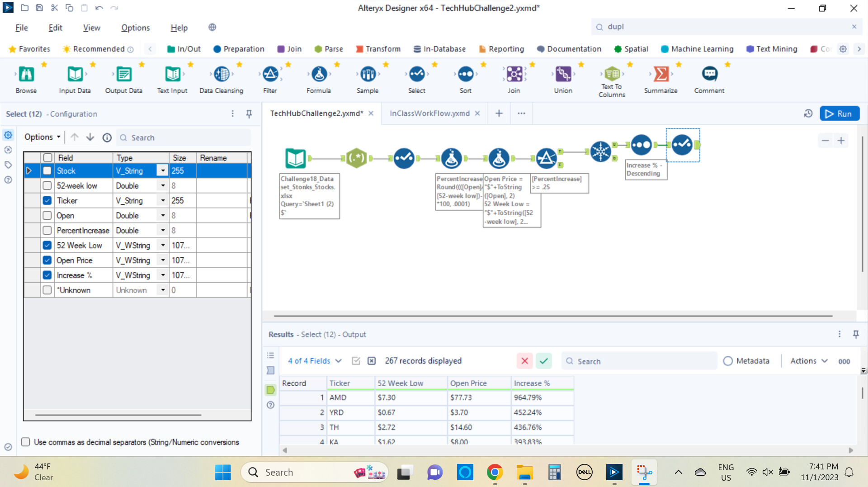868x487 pixels.
Task: Open the Options dropdown in Configuration
Action: tap(42, 137)
